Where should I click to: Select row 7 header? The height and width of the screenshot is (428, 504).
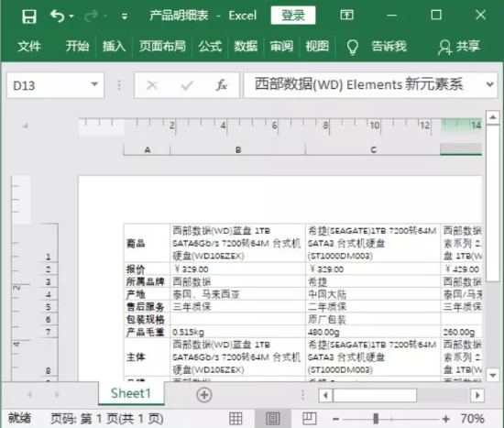coord(49,332)
